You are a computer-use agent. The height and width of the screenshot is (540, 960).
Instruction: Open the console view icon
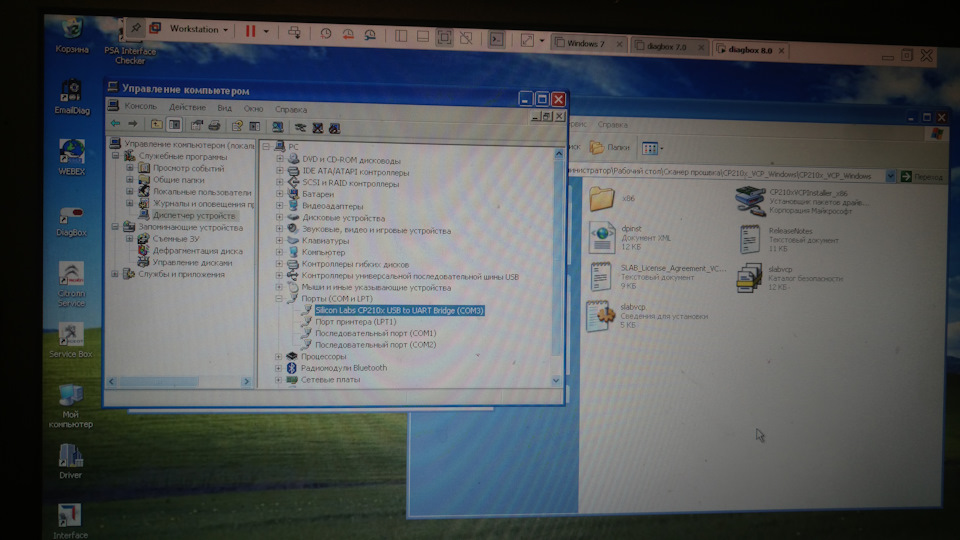click(x=497, y=39)
